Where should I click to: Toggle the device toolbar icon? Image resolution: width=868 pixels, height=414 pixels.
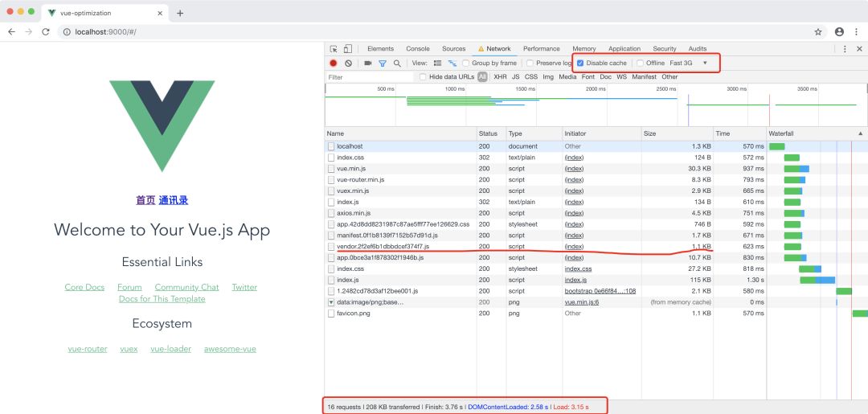pyautogui.click(x=348, y=49)
